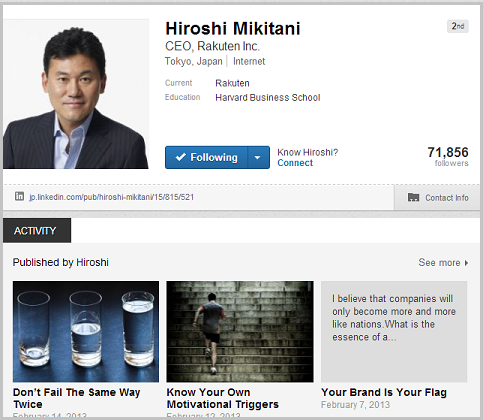Viewport: 483px width, 420px height.
Task: Select the ACTIVITY tab
Action: pyautogui.click(x=37, y=230)
